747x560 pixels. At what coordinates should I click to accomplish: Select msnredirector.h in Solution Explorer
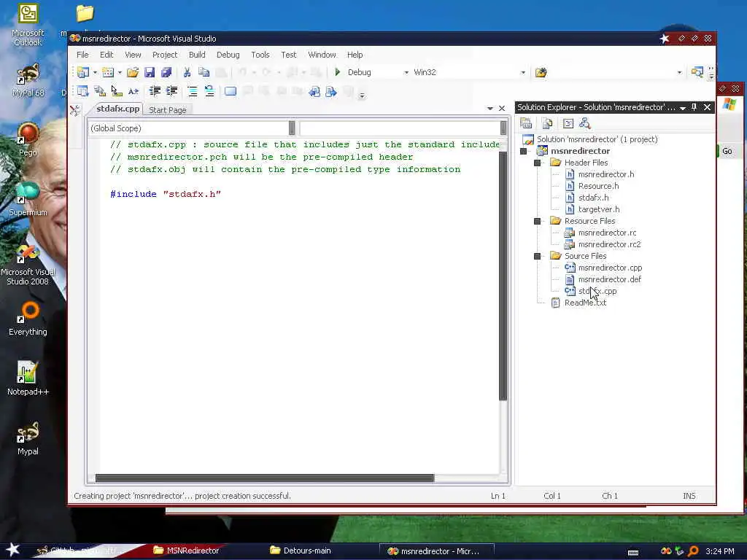[606, 174]
